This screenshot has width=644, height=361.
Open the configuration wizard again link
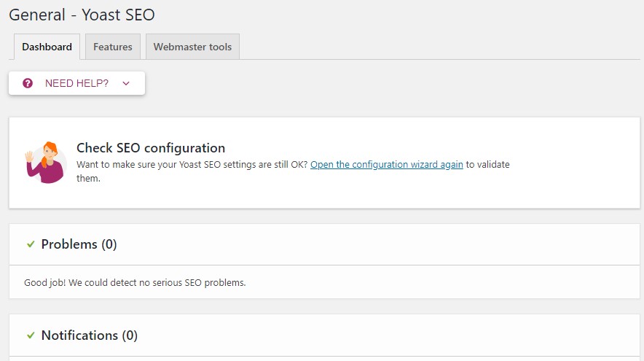(x=387, y=165)
